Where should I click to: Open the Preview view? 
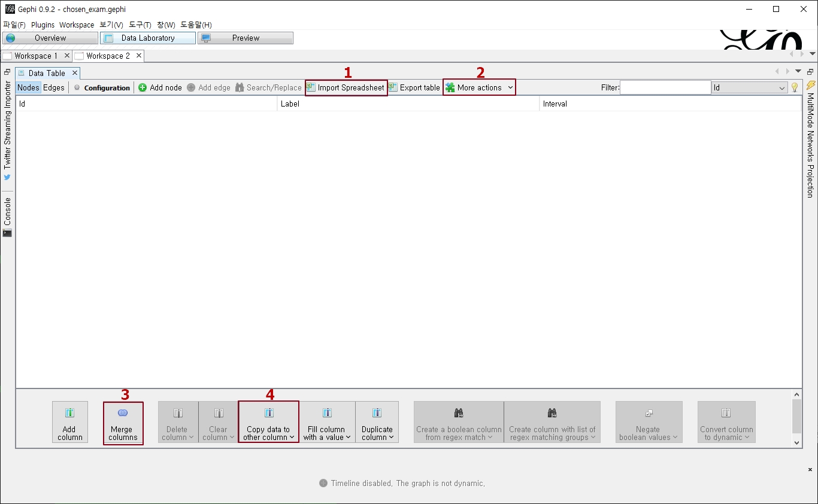pyautogui.click(x=246, y=38)
